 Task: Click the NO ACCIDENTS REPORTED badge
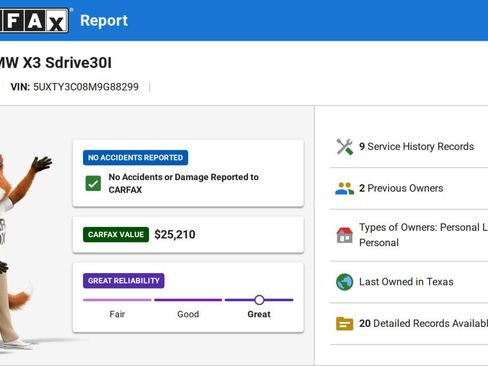tap(135, 158)
